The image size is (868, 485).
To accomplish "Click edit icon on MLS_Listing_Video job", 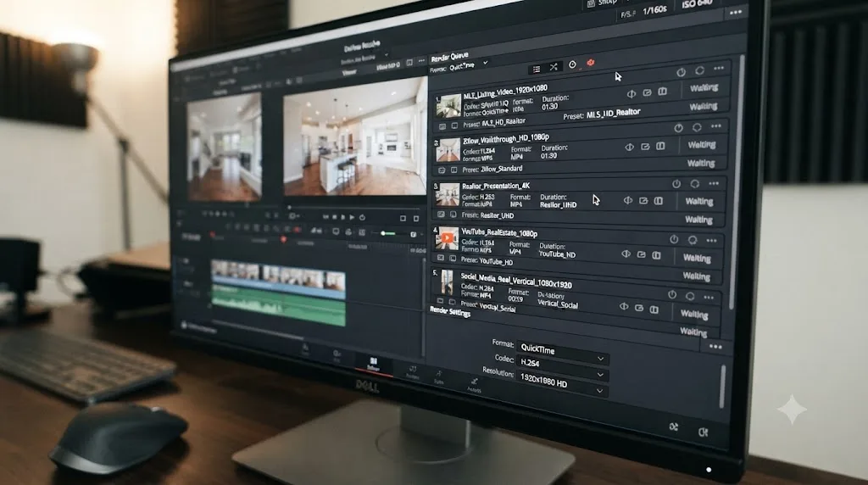I will [x=647, y=92].
